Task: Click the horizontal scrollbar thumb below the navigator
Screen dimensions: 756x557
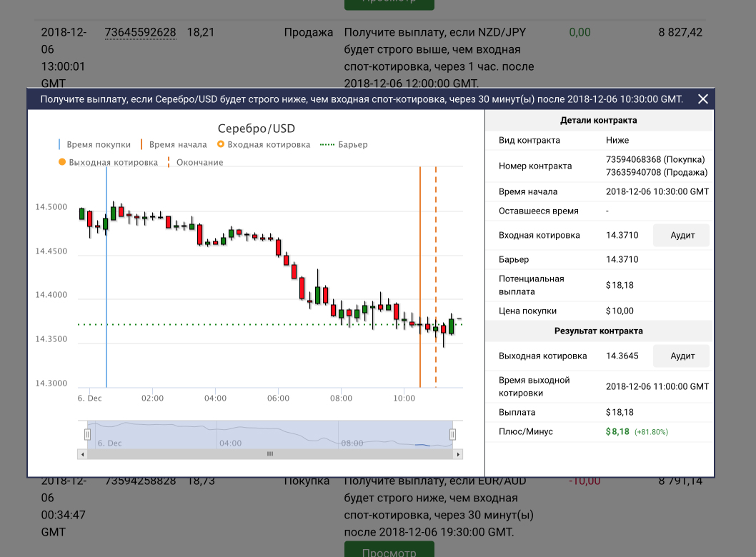Action: click(x=270, y=453)
